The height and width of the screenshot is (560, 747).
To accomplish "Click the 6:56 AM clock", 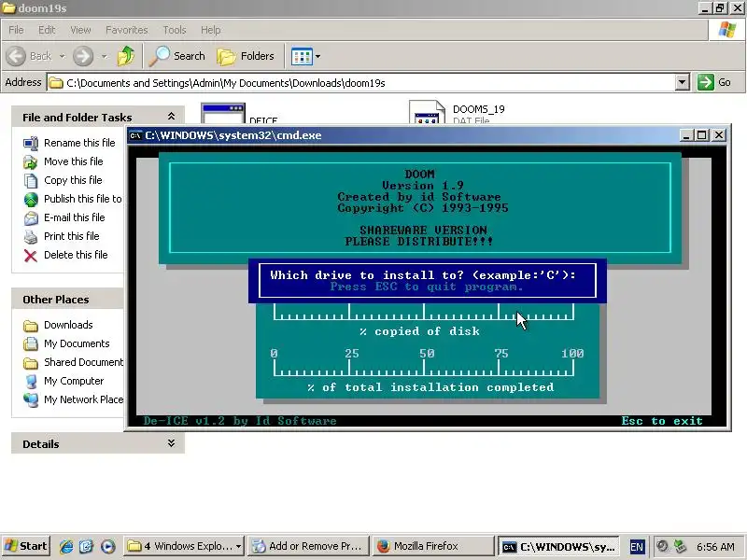I will point(715,547).
